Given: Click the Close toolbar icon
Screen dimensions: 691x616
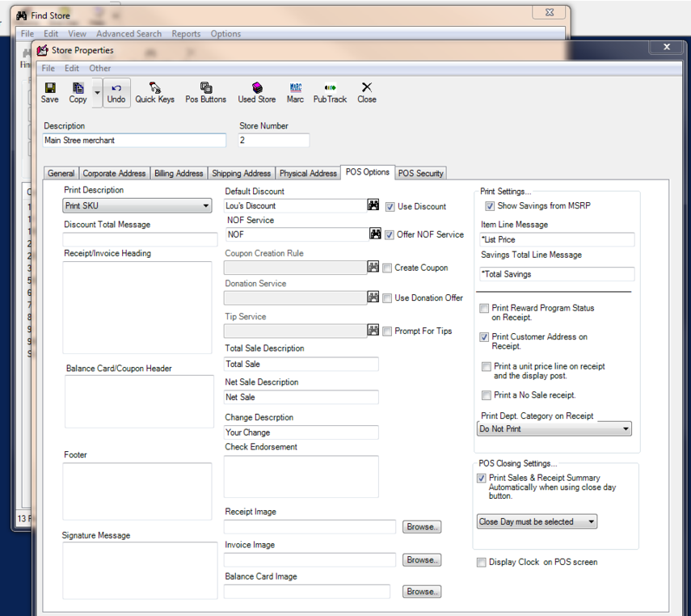Looking at the screenshot, I should [x=367, y=93].
